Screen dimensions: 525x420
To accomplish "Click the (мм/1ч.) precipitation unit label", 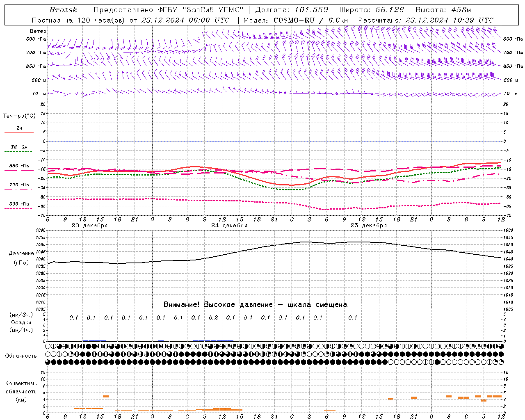I will (21, 331).
